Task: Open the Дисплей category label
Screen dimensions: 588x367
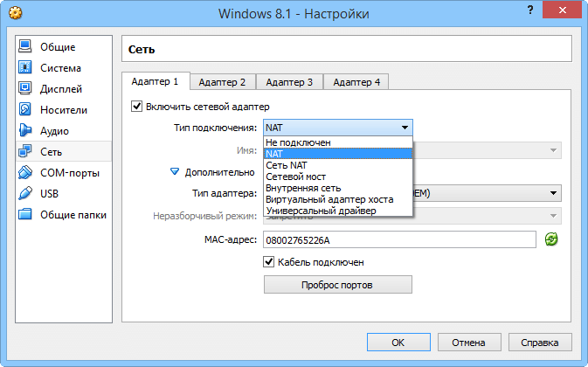Action: 61,89
